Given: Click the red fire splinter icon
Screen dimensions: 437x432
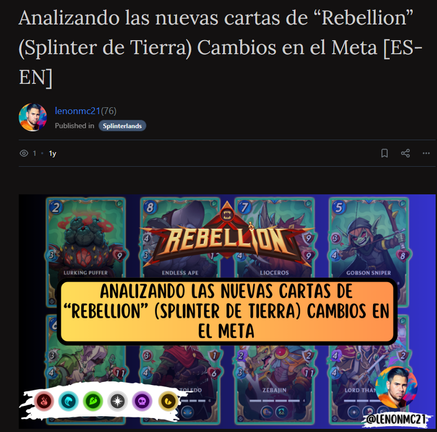Looking at the screenshot, I should pyautogui.click(x=44, y=401).
